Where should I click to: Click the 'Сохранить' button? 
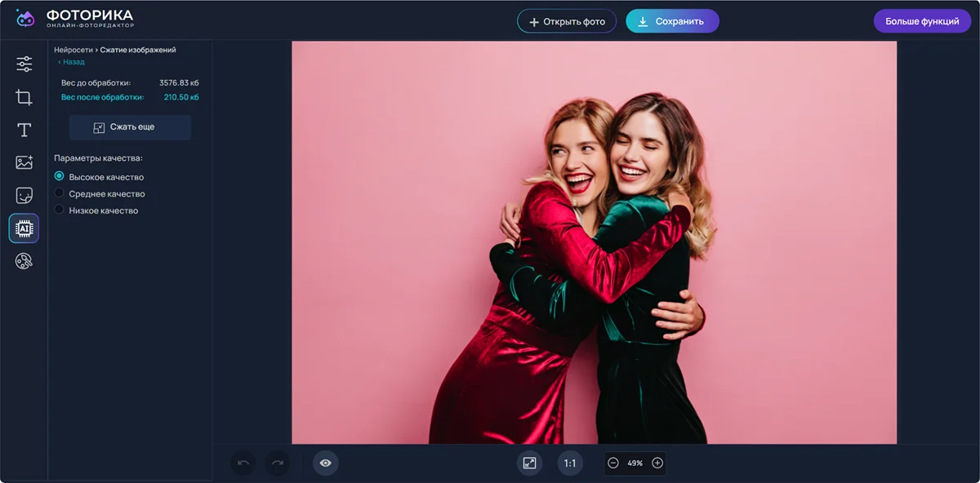[x=672, y=21]
